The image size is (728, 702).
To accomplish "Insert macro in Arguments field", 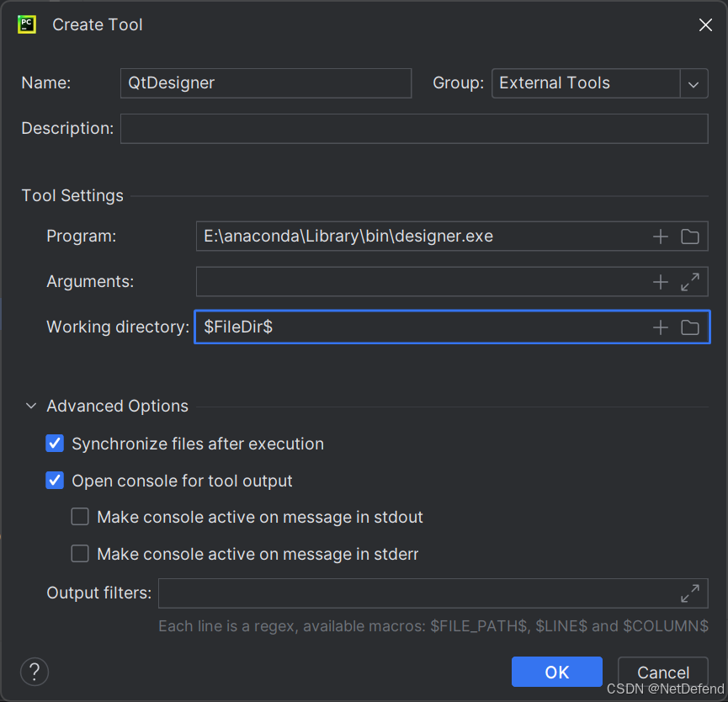I will pyautogui.click(x=660, y=282).
